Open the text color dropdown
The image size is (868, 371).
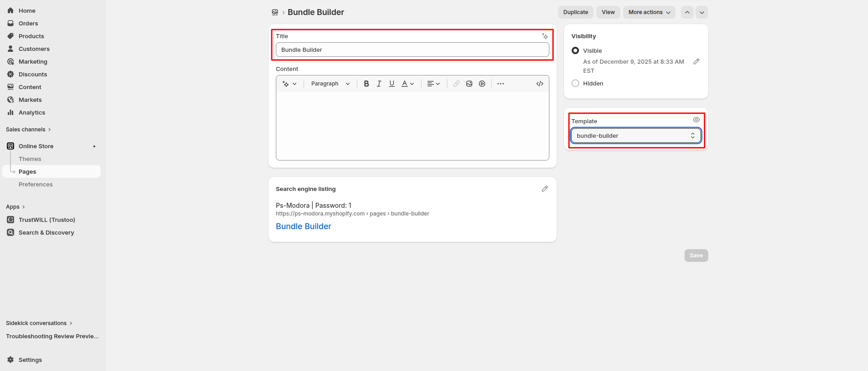[408, 84]
